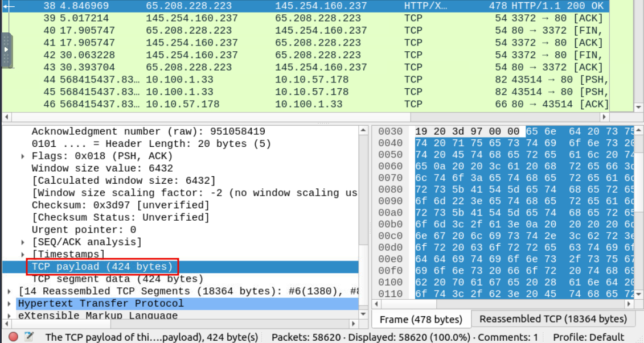Viewport: 644px width, 343px height.
Task: Switch to Reassembled TCP (18364 bytes) tab
Action: (552, 319)
